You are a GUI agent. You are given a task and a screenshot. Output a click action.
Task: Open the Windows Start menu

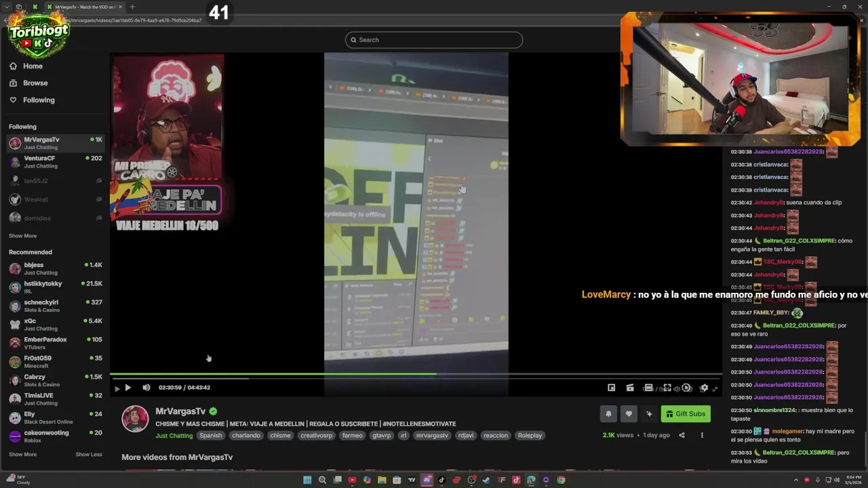point(307,480)
